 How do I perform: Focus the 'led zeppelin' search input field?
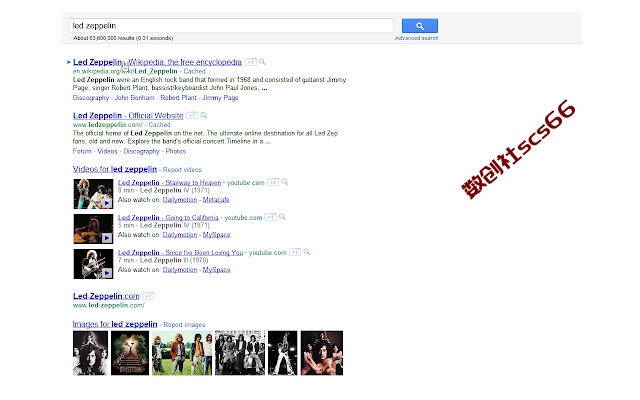pyautogui.click(x=231, y=25)
